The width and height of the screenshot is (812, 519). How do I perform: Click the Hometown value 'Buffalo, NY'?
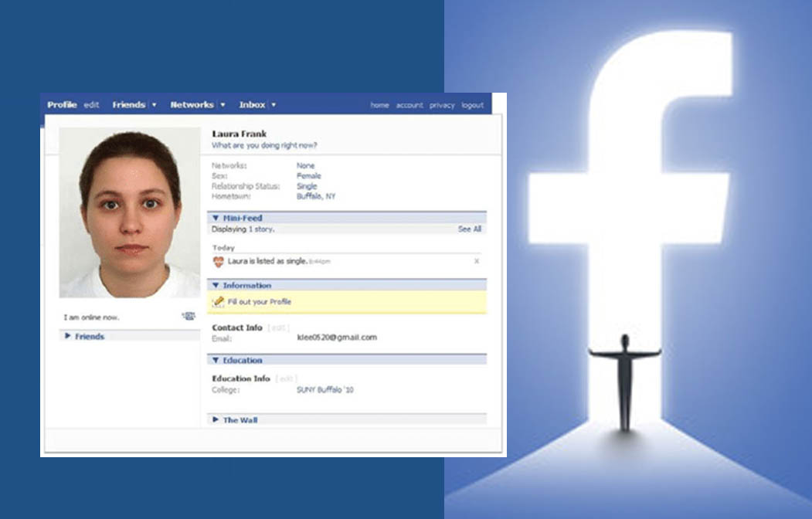point(316,197)
